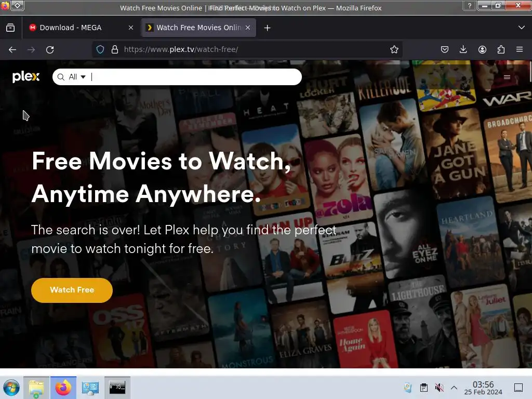Screen dimensions: 532x399
Task: Open the Firefox View button
Action: (x=10, y=28)
